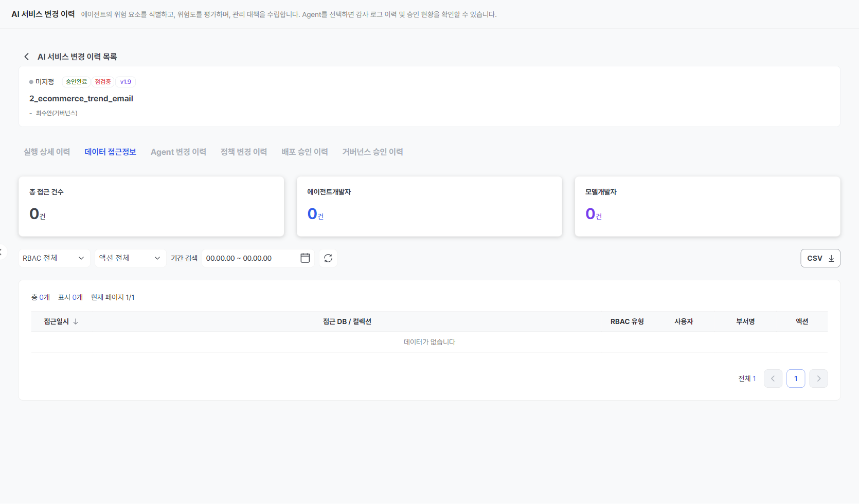Click the 부서명 column header
The width and height of the screenshot is (859, 504).
pos(745,321)
